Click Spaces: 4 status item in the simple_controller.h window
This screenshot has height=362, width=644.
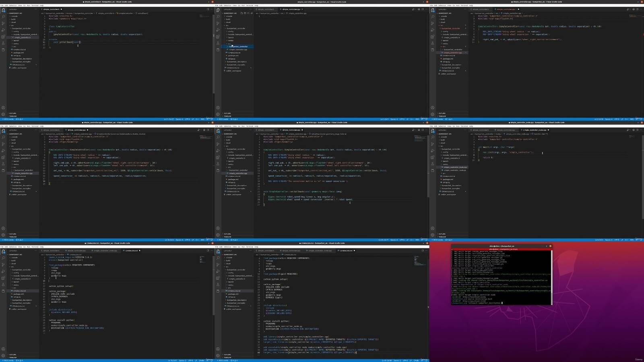[180, 119]
